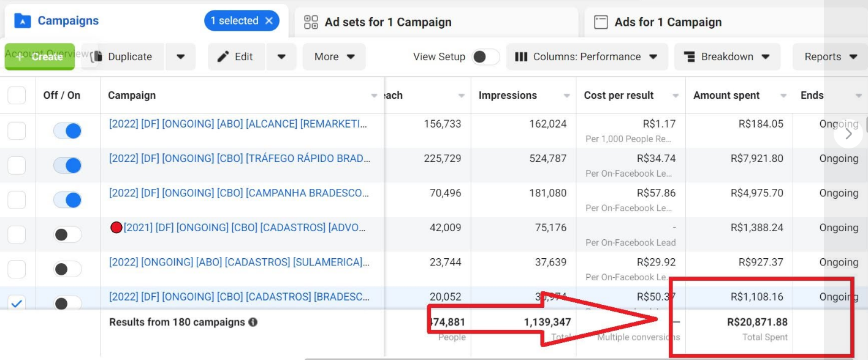Image resolution: width=868 pixels, height=360 pixels.
Task: Open the CADASTROS BRADESC campaign link
Action: [x=239, y=297]
